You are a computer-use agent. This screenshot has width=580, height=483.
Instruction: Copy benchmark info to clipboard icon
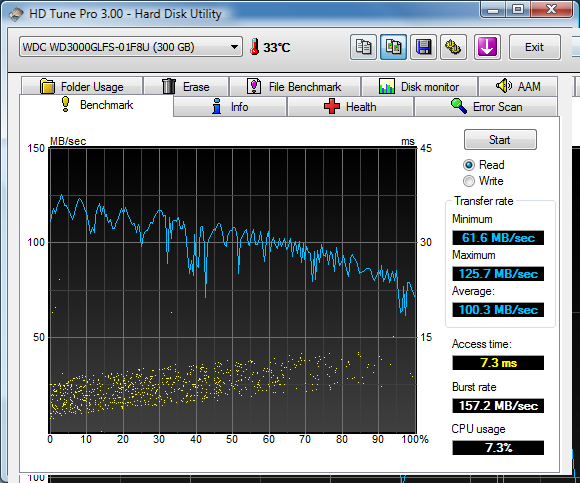tap(363, 47)
